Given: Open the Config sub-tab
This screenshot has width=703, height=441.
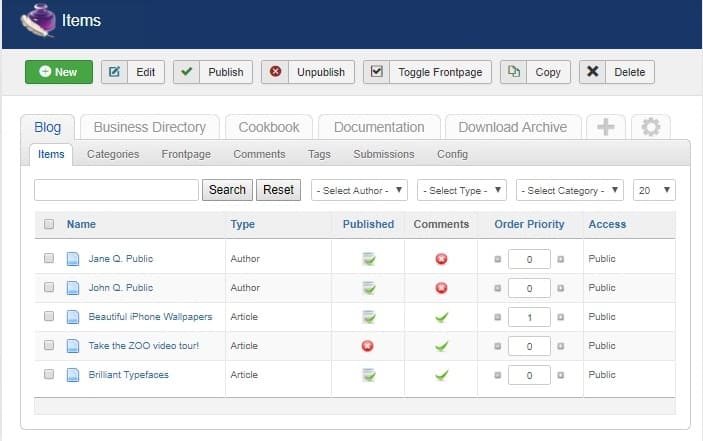Looking at the screenshot, I should click(x=452, y=154).
